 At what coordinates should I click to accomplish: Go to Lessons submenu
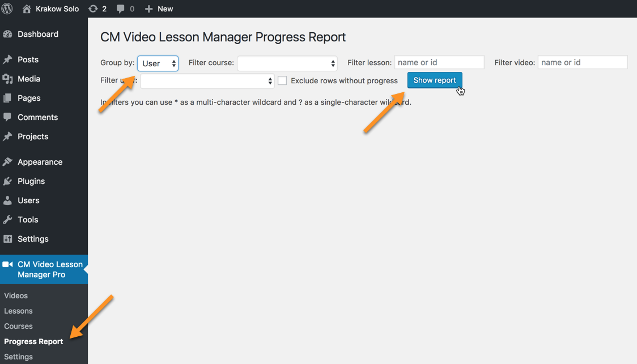coord(18,311)
